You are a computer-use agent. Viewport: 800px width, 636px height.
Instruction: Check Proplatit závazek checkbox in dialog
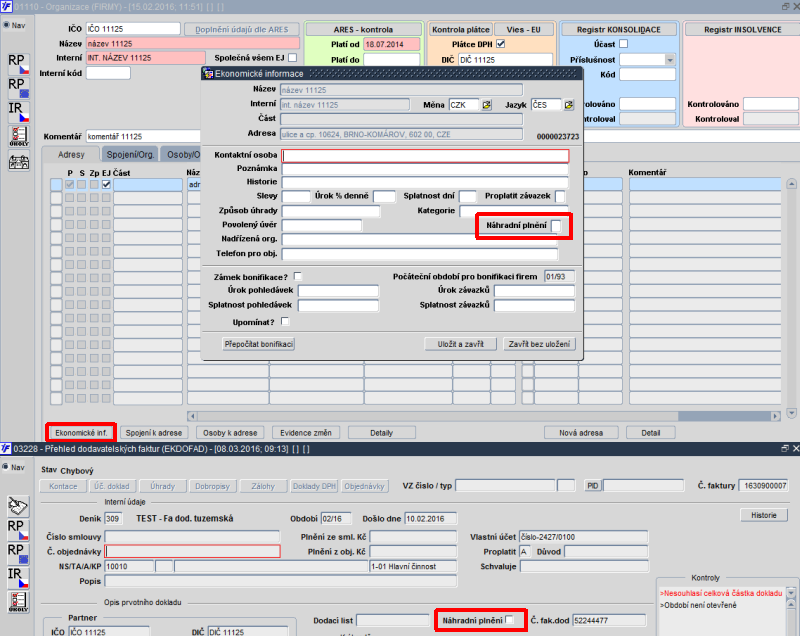click(560, 196)
